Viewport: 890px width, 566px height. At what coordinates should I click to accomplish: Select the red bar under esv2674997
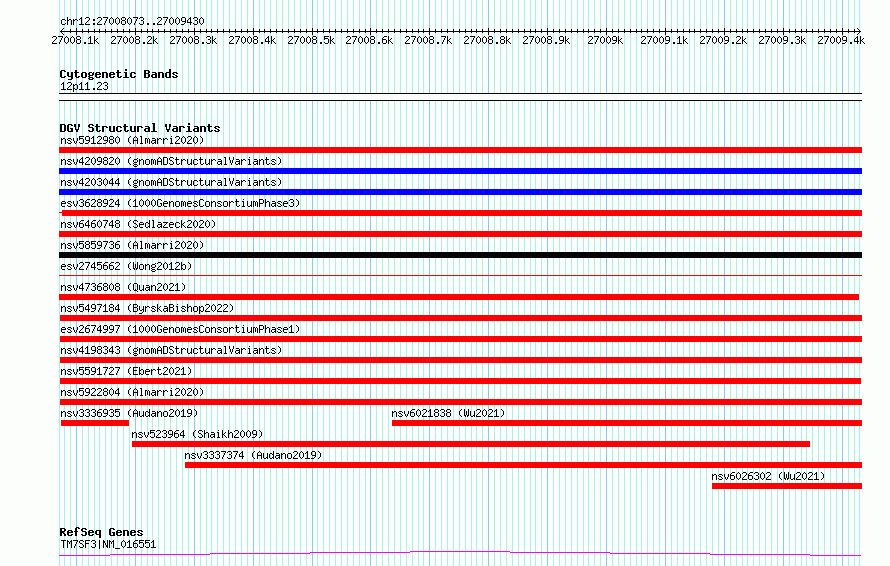click(x=460, y=339)
